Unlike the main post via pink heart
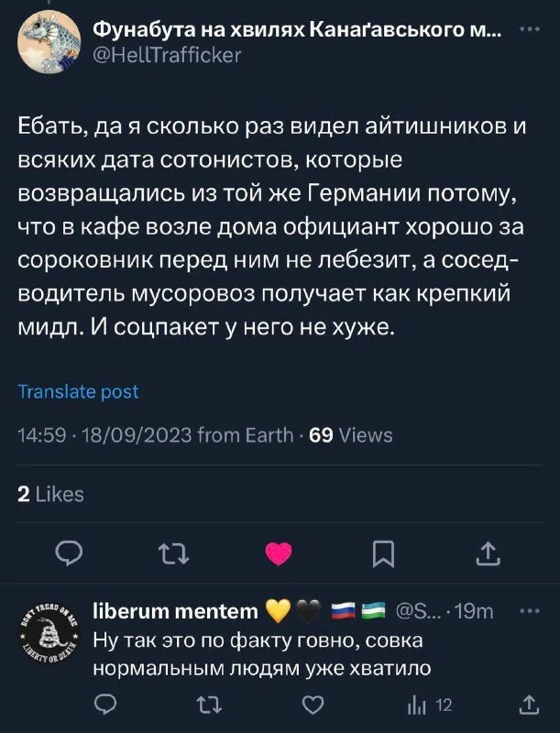 pos(279,554)
